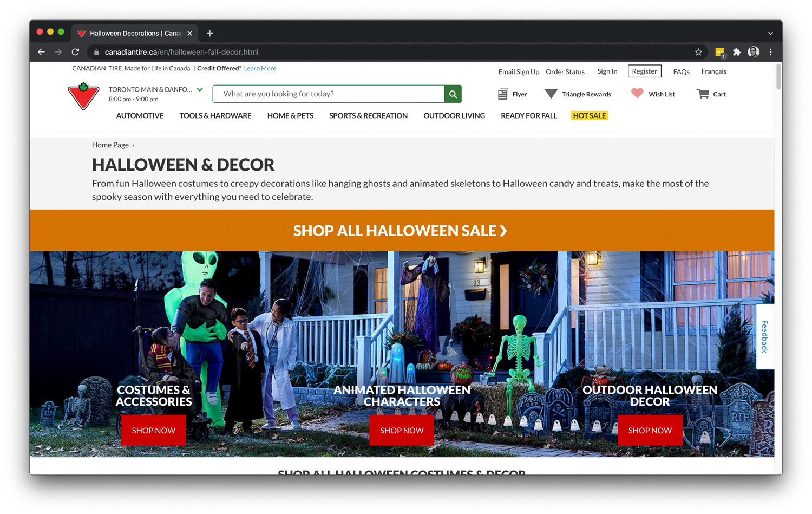Viewport: 812px width, 514px height.
Task: Switch language to Français
Action: (x=713, y=71)
